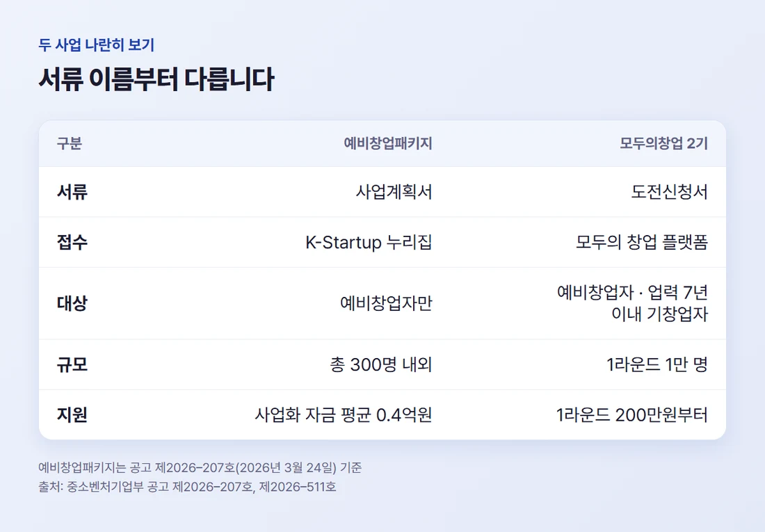
Task: Click the '접수' row label
Action: (x=72, y=242)
